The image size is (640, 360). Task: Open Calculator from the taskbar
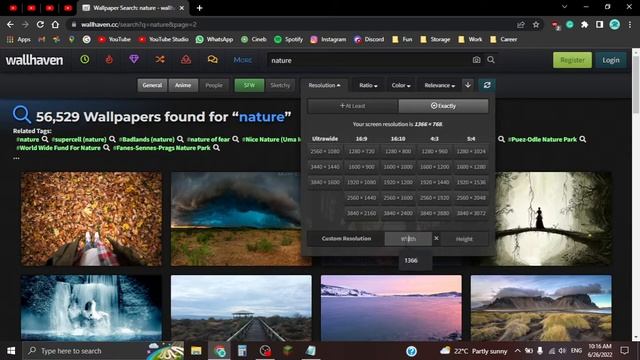(x=242, y=351)
